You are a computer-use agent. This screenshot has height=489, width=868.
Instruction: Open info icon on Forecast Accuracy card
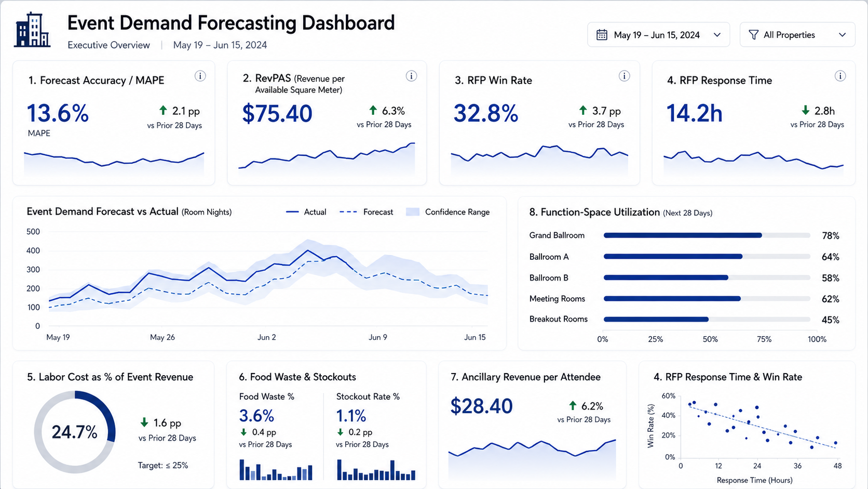click(x=200, y=76)
